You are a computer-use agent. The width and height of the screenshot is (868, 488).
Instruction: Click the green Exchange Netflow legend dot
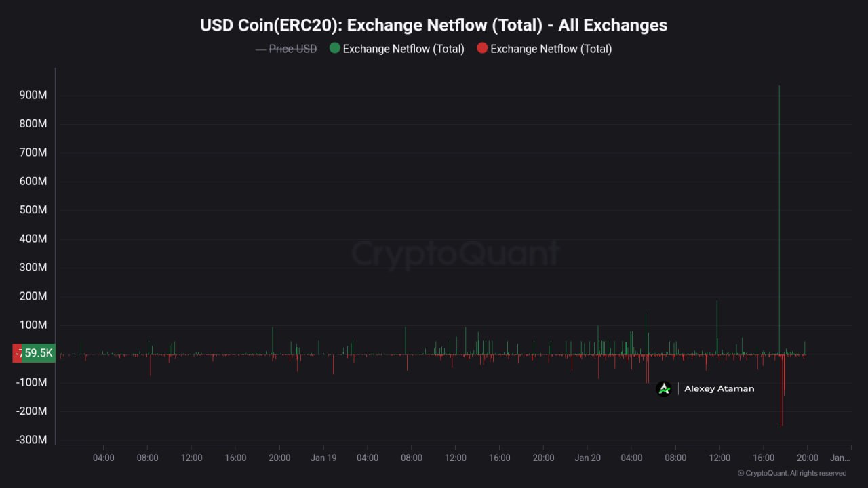(x=334, y=48)
